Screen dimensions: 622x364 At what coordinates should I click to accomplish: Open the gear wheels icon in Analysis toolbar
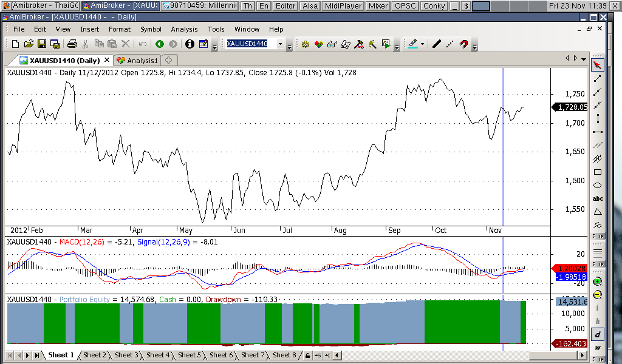(x=305, y=44)
